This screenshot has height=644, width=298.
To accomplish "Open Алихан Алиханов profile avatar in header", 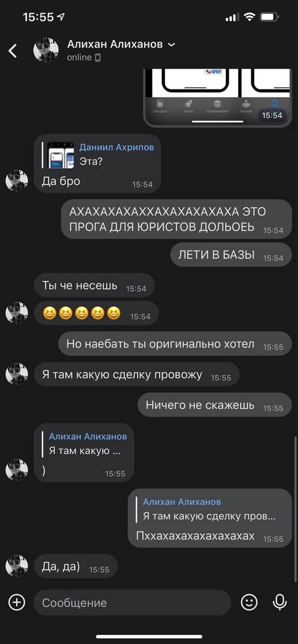I will 46,50.
